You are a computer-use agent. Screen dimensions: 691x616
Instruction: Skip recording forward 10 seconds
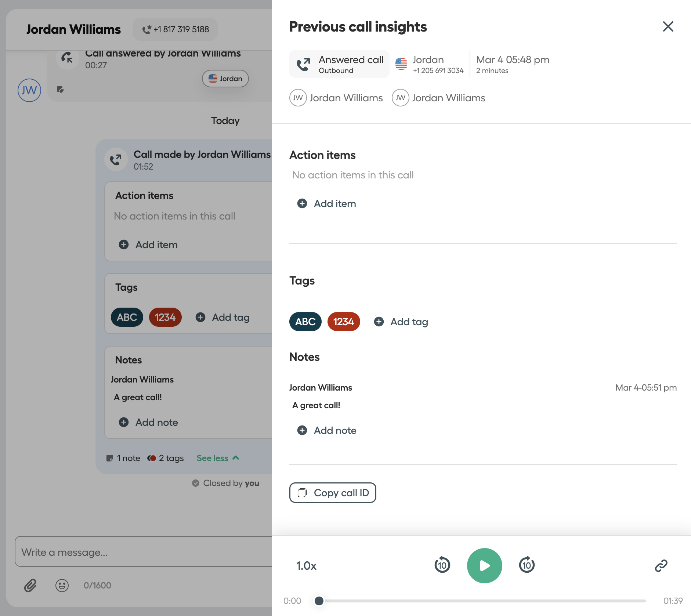[x=527, y=565]
